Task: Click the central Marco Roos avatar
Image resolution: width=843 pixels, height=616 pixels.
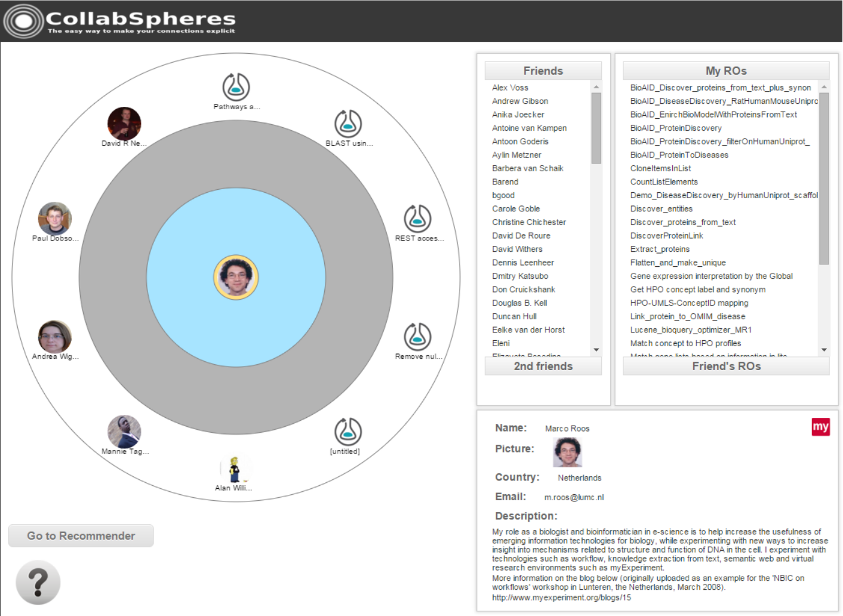Action: (236, 277)
